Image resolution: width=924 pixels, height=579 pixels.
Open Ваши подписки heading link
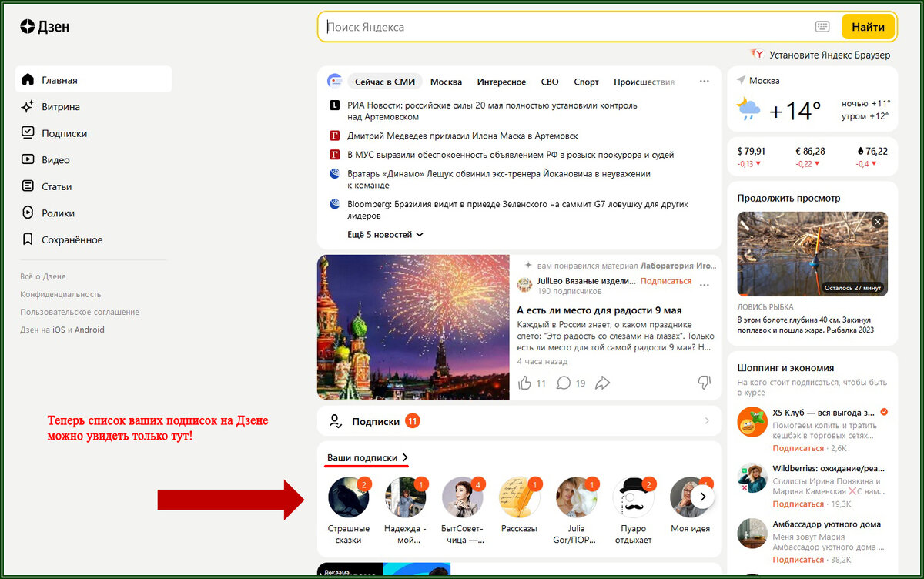click(367, 457)
